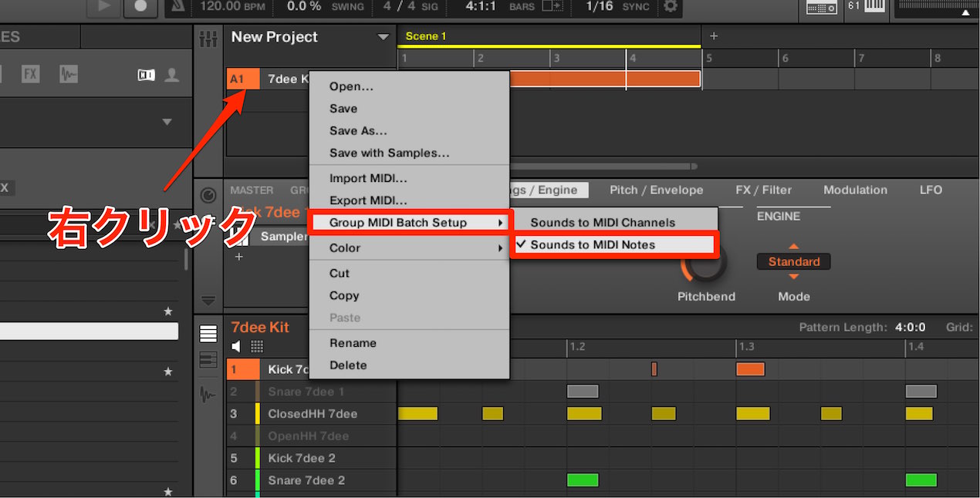Click the Pitchbend knob
The width and height of the screenshot is (980, 498).
point(705,261)
